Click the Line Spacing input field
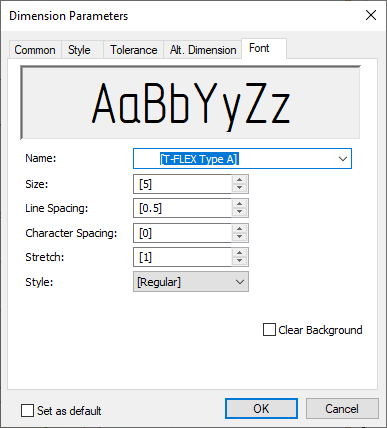The height and width of the screenshot is (428, 387). 183,208
